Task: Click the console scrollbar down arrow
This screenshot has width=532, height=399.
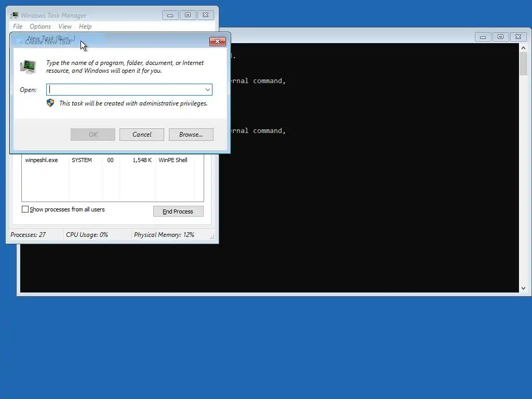Action: coord(523,288)
